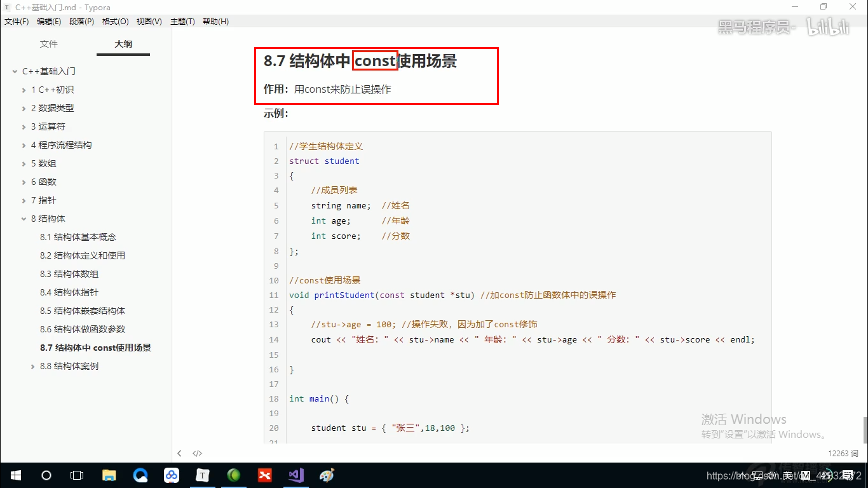
Task: Expand the 1 C++初识 outline section
Action: 24,90
